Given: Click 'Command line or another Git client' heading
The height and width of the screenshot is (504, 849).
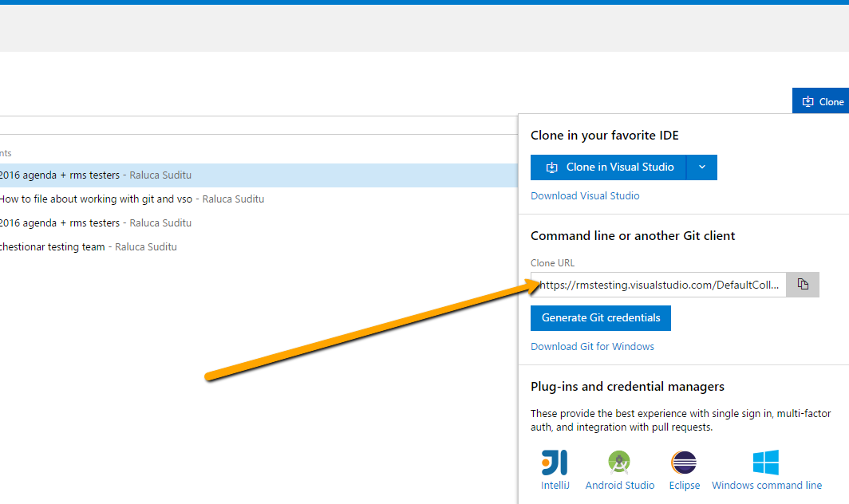Looking at the screenshot, I should [633, 236].
